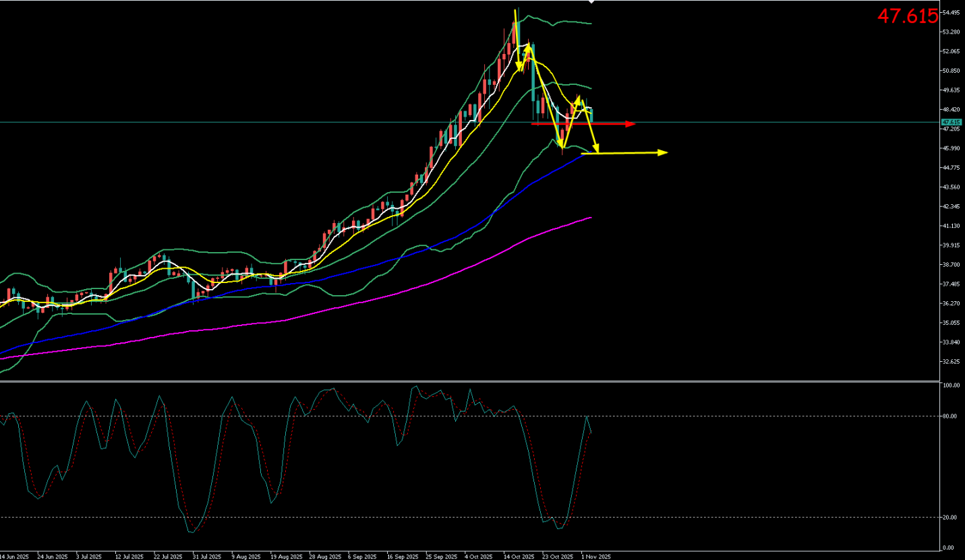Click the upper Bollinger band line end
This screenshot has height=560, width=965.
point(591,24)
